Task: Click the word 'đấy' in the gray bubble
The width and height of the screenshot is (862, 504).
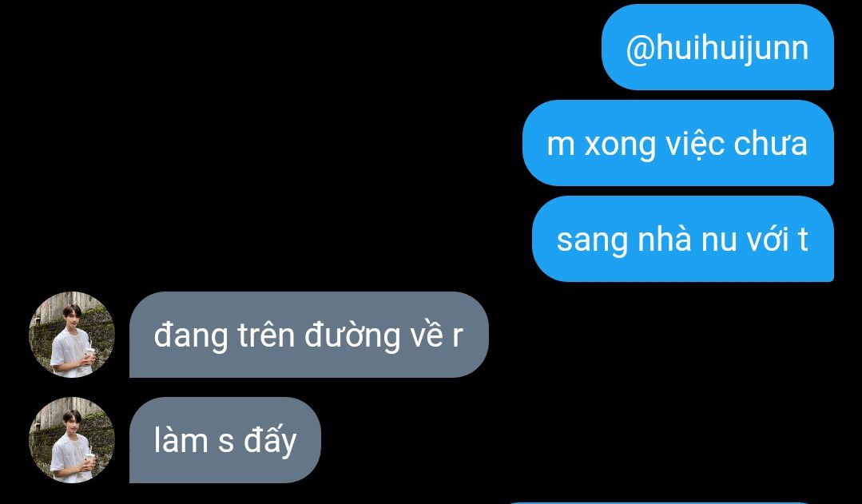Action: (270, 442)
